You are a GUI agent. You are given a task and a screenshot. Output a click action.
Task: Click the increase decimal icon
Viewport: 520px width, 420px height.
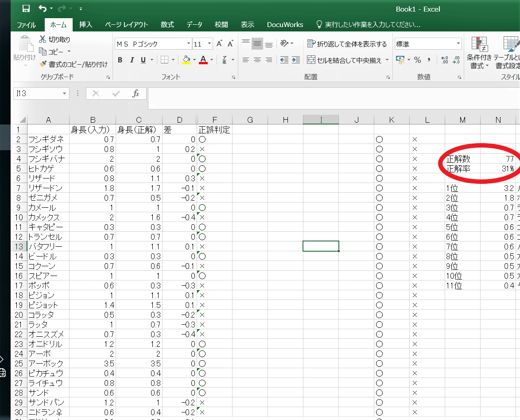445,60
